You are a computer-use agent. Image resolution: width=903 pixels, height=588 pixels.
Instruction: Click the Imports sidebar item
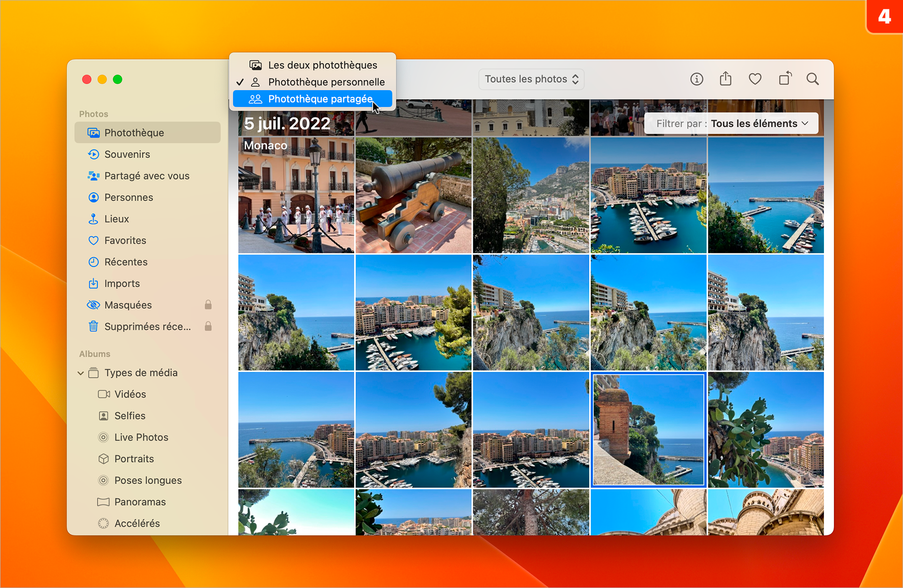coord(122,284)
